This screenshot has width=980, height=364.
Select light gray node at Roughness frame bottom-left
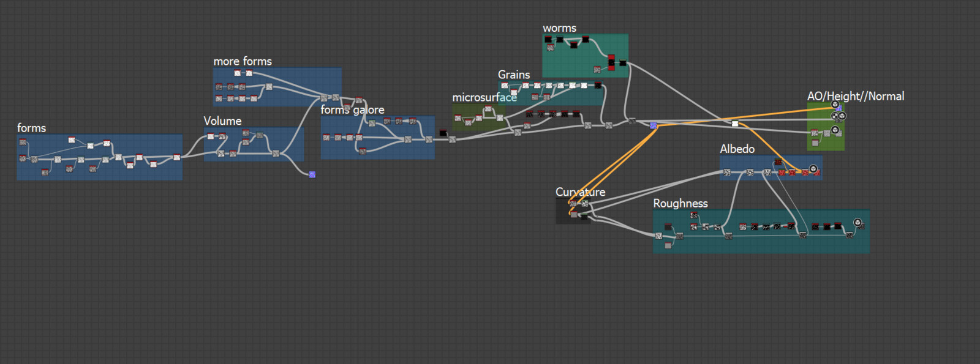pos(668,246)
